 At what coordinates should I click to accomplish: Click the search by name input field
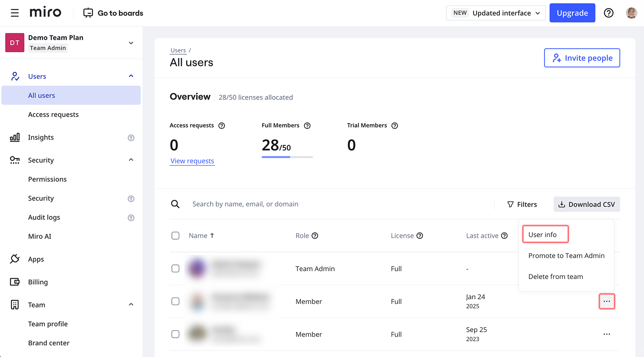coord(338,204)
